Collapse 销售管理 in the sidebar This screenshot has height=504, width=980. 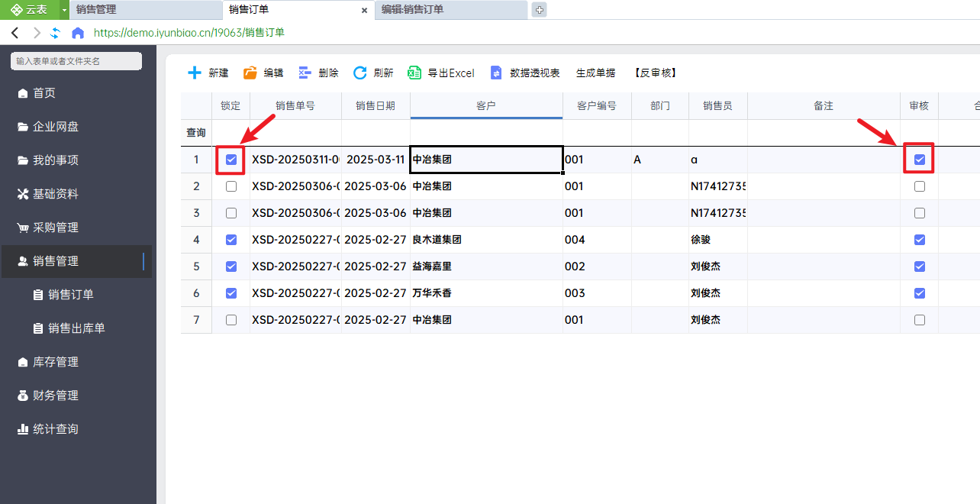click(x=76, y=261)
